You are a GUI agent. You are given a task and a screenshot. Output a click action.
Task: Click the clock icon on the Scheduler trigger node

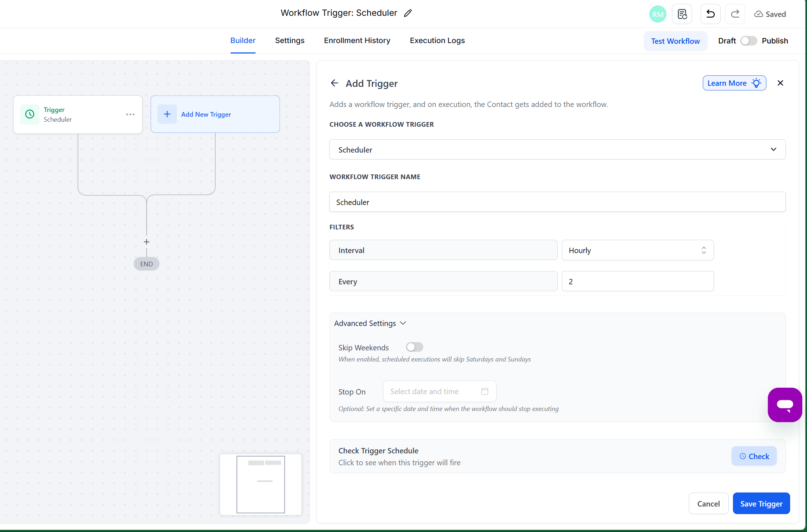(x=29, y=114)
